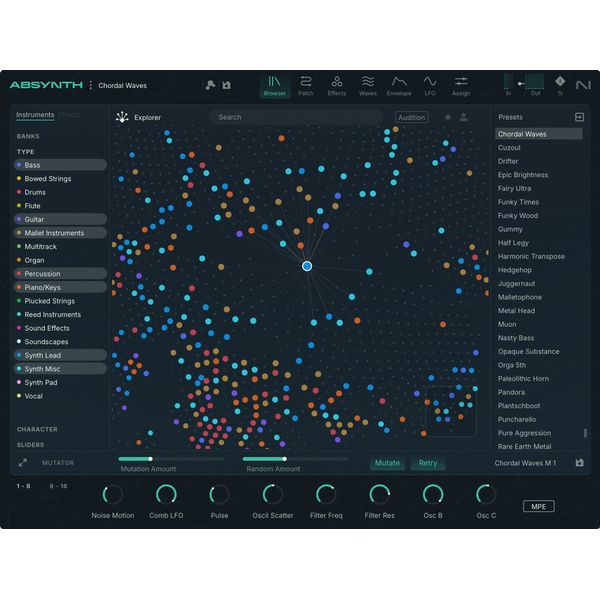
Task: Click the Pulse knob
Action: coord(219,494)
